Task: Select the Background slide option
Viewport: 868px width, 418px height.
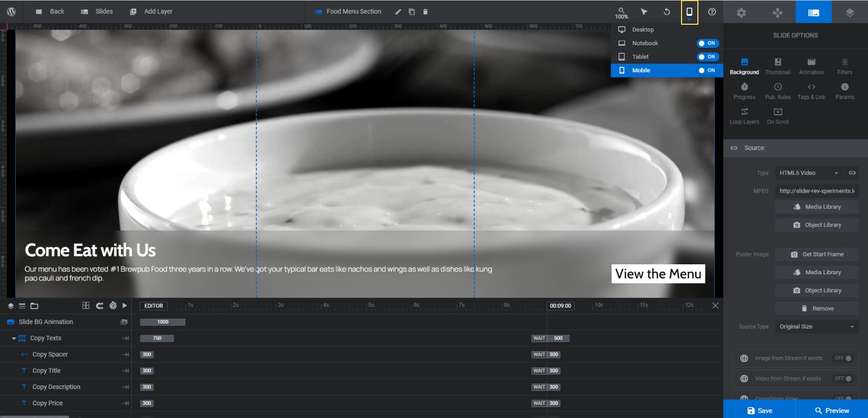Action: [744, 66]
